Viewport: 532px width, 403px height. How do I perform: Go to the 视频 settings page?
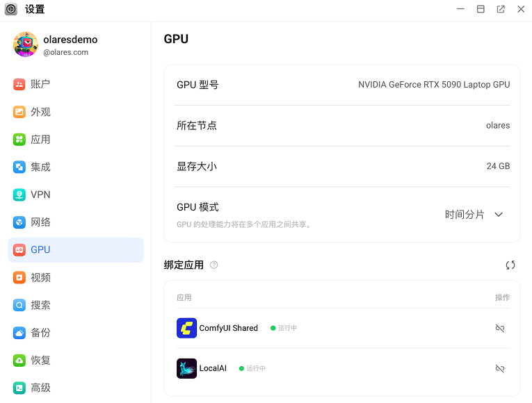point(75,278)
